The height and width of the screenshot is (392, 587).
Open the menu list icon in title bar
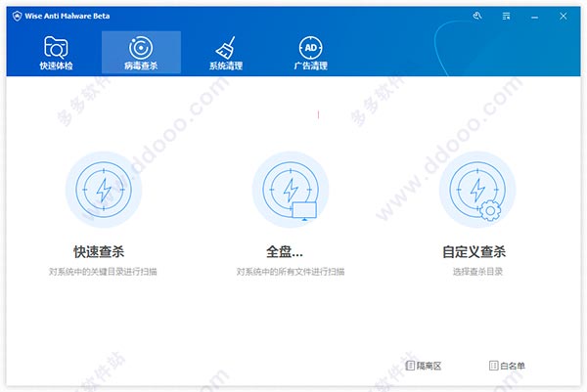click(506, 16)
